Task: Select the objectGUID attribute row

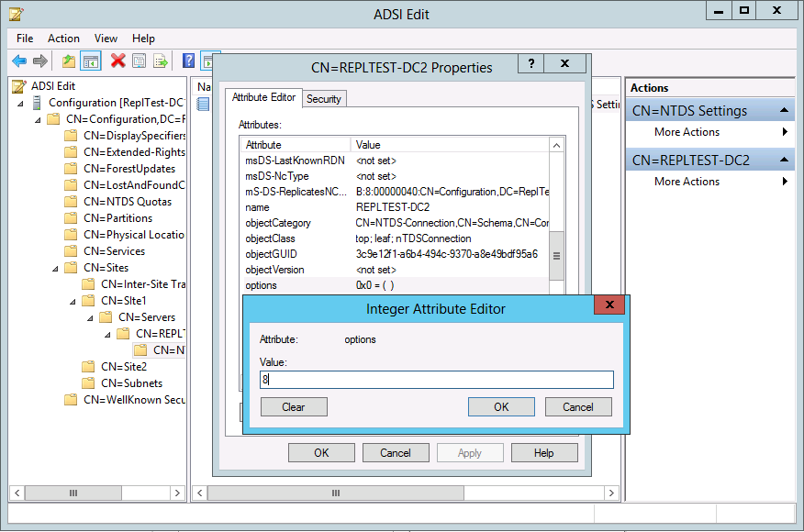Action: tap(396, 254)
